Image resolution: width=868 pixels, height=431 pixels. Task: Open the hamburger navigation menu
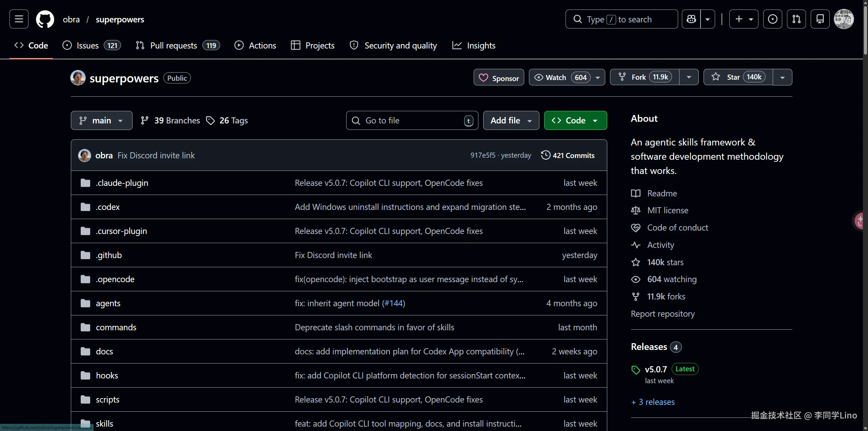(x=19, y=19)
